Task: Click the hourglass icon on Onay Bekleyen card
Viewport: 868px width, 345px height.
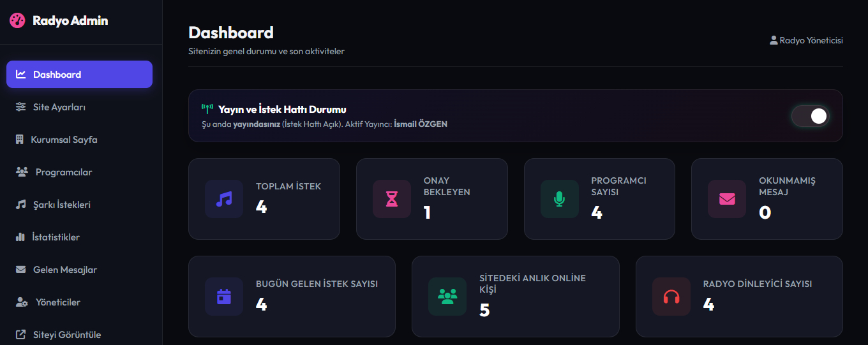Action: (x=392, y=199)
